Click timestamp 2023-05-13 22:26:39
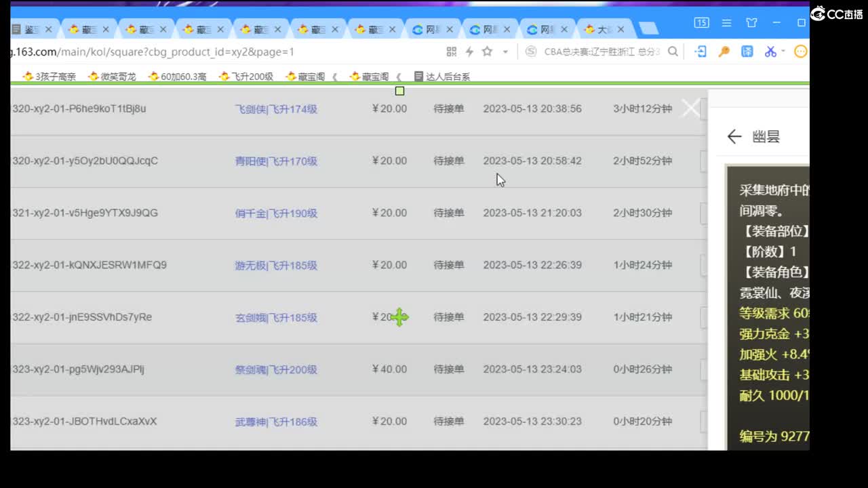The image size is (868, 488). point(532,265)
